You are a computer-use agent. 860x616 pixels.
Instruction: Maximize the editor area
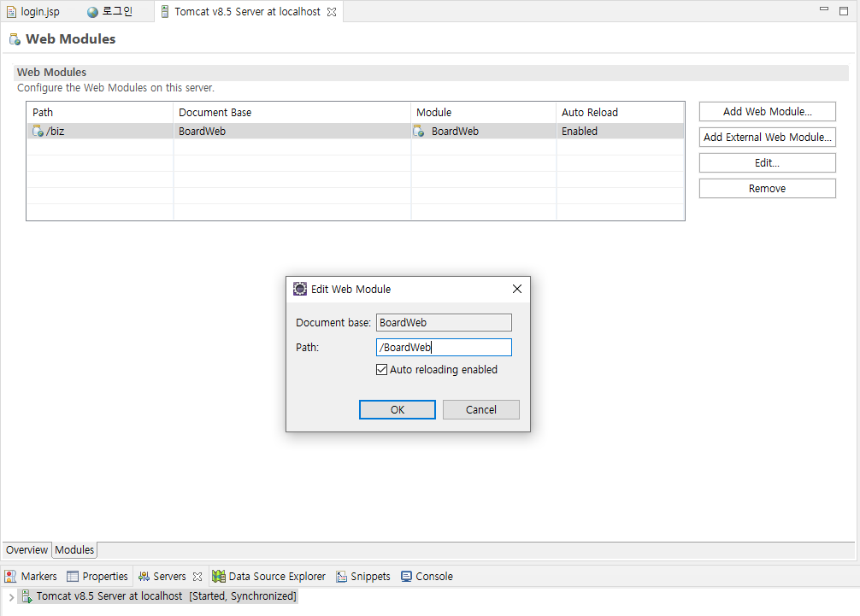[844, 10]
